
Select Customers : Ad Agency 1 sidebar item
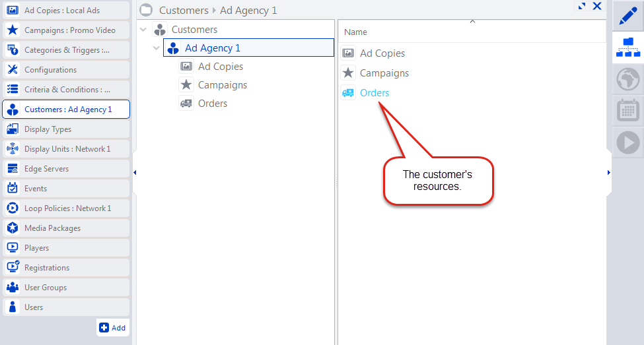tap(65, 110)
